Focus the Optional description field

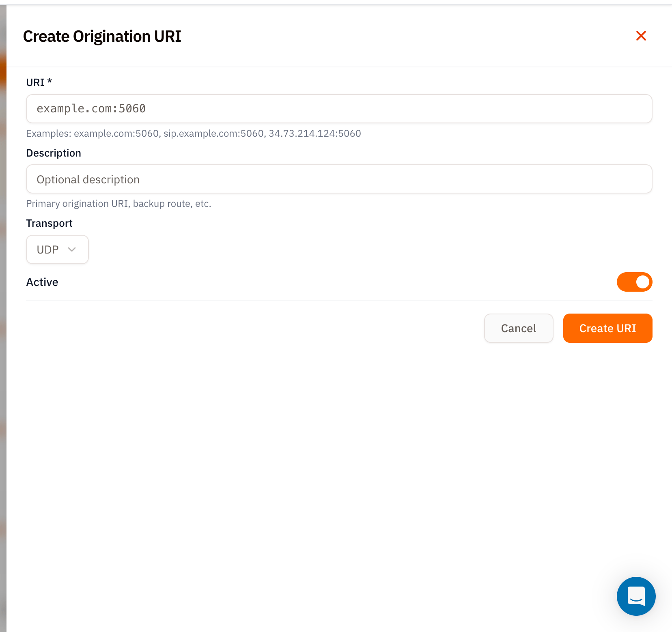coord(339,179)
